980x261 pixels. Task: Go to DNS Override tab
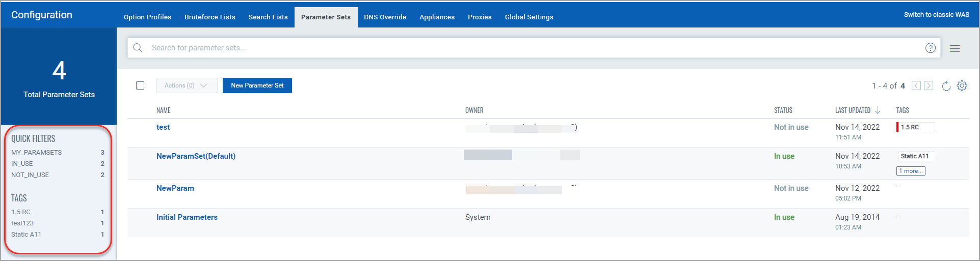pos(385,17)
